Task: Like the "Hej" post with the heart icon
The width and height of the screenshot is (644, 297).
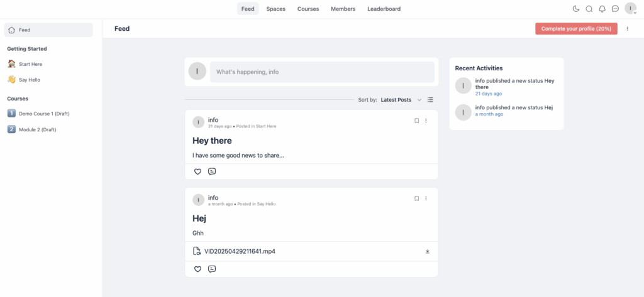Action: tap(197, 269)
